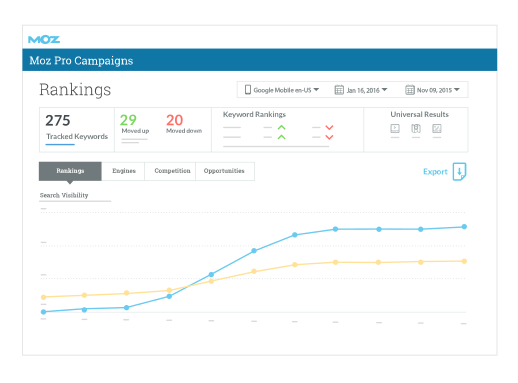Click the Export link
Screen dimensions: 518x383
coord(435,172)
